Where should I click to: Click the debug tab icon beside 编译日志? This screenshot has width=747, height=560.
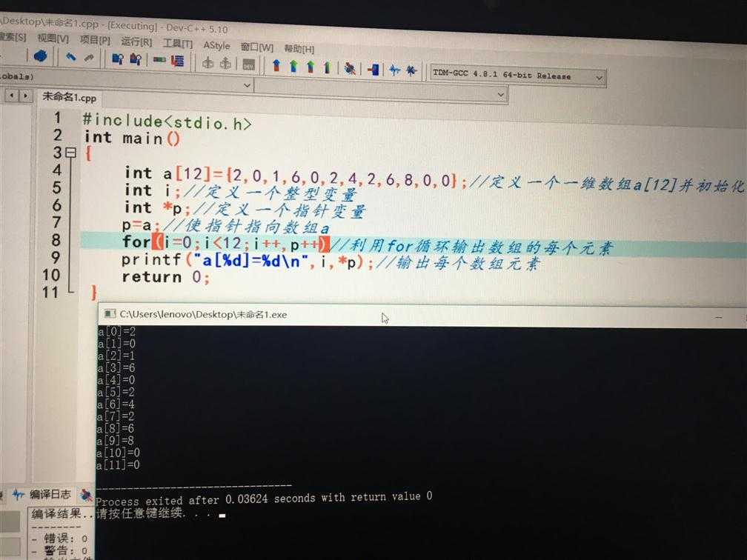tap(86, 496)
